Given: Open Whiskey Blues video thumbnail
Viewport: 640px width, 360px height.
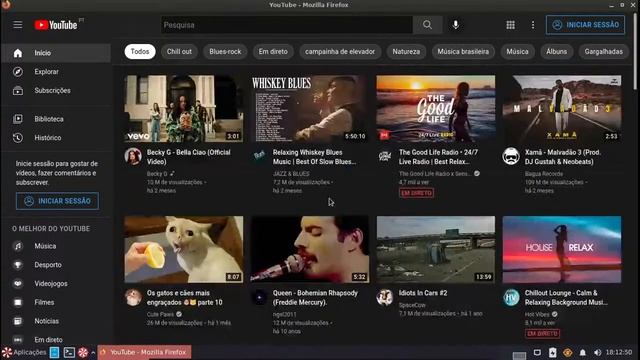Looking at the screenshot, I should [x=310, y=109].
